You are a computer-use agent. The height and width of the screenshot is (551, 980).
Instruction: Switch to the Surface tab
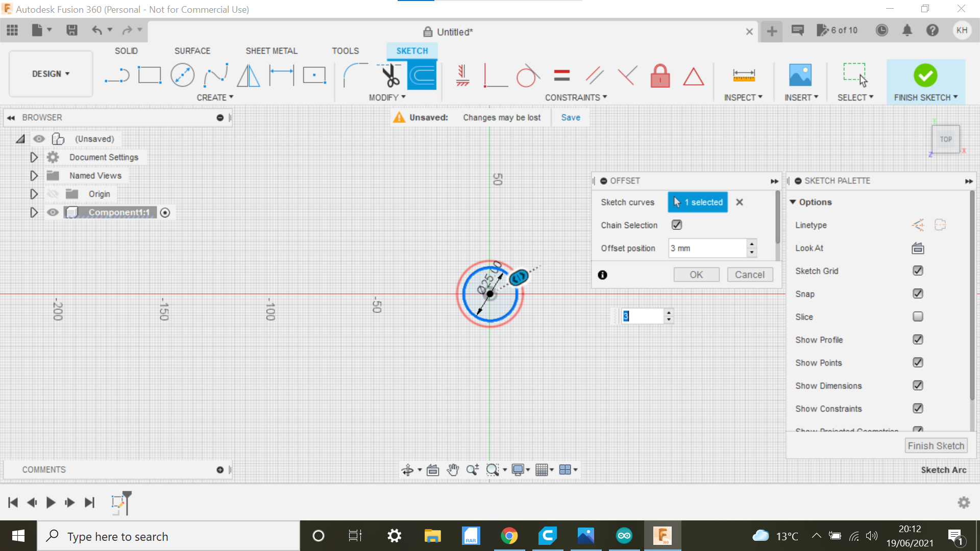(192, 51)
